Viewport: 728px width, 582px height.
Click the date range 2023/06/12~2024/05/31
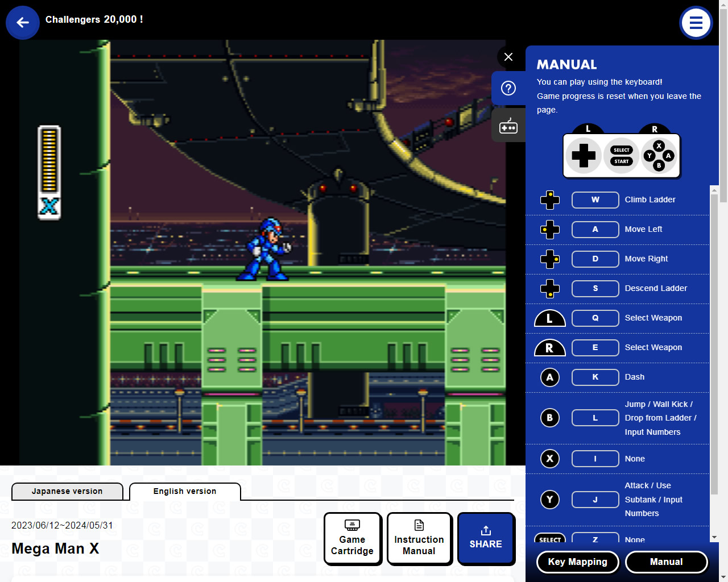[62, 525]
